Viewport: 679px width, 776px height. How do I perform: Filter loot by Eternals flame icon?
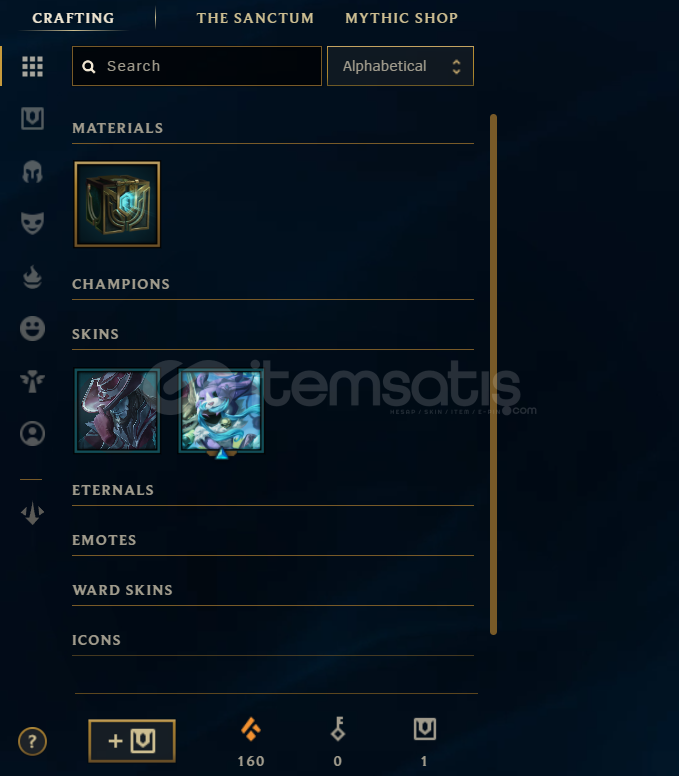coord(32,277)
